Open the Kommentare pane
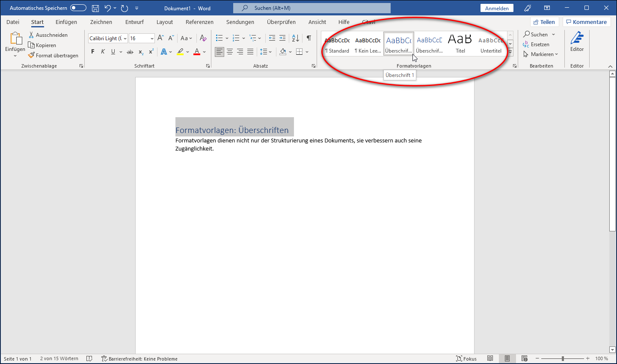Image resolution: width=617 pixels, height=364 pixels. click(x=587, y=22)
